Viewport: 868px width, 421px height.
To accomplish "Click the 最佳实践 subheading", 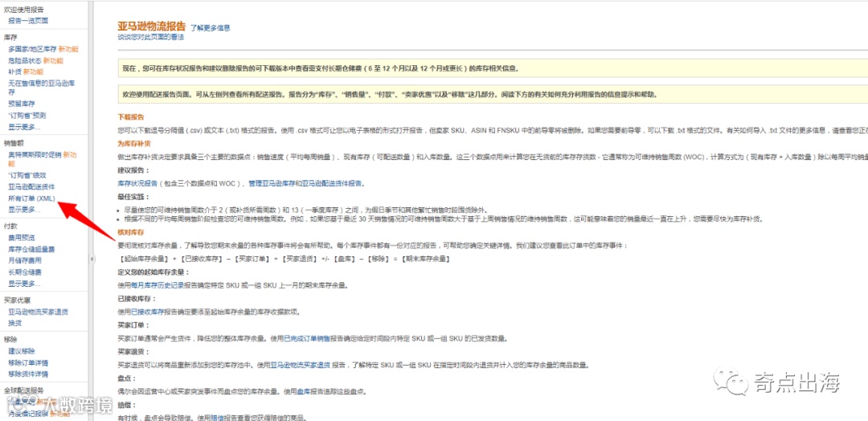I will tap(133, 197).
